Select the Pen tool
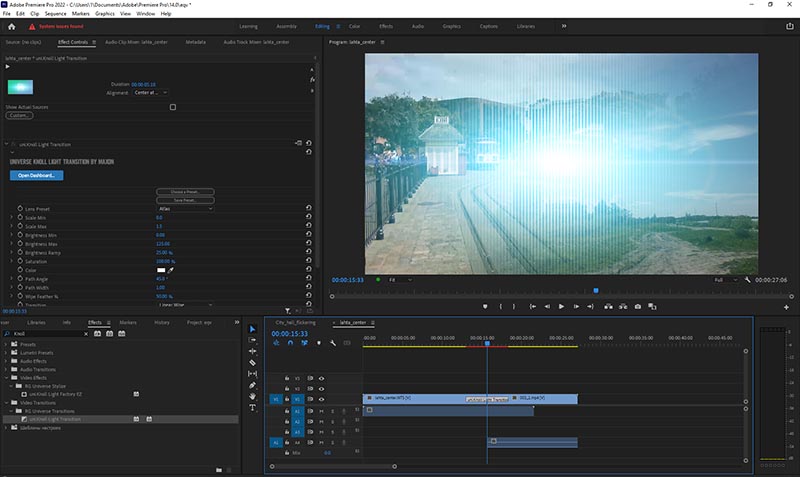Image resolution: width=800 pixels, height=477 pixels. coord(253,385)
